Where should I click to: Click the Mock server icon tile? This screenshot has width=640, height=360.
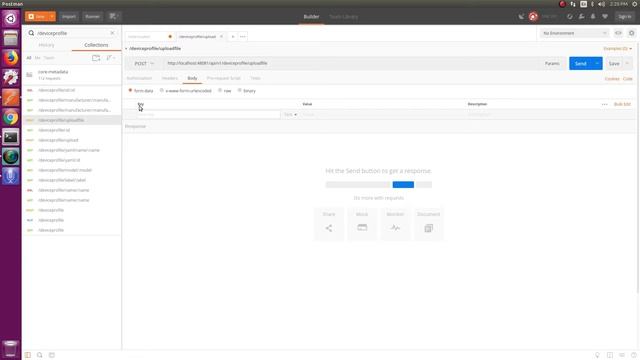(x=362, y=224)
